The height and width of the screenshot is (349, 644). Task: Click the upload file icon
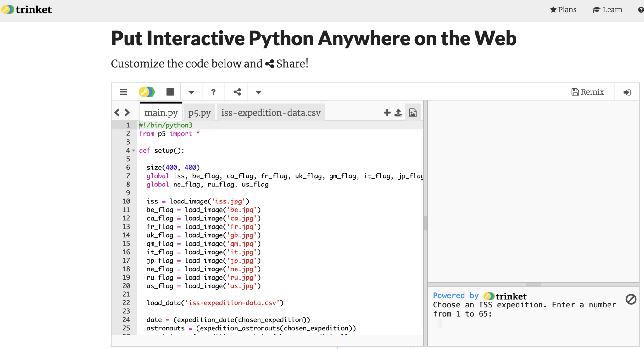(398, 113)
